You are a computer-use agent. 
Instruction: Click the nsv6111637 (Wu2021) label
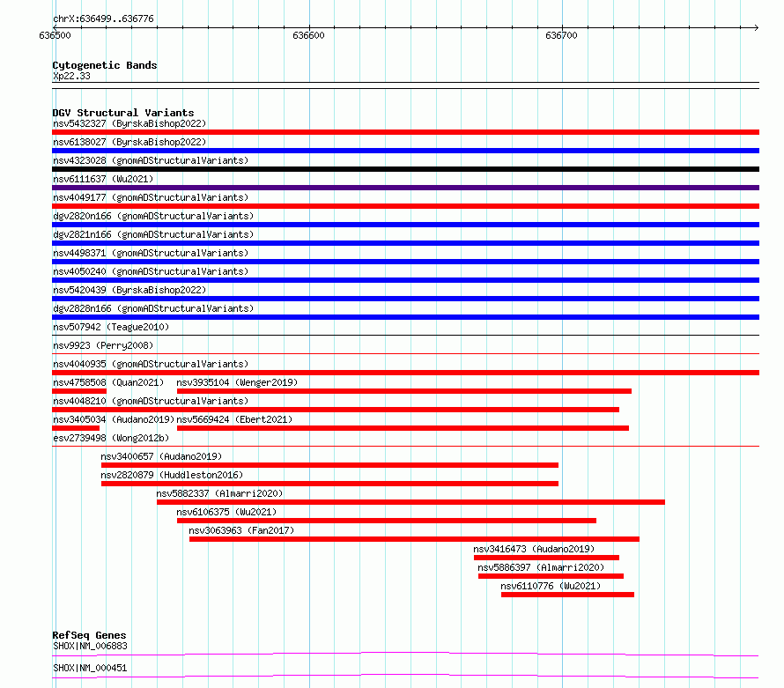(x=103, y=179)
